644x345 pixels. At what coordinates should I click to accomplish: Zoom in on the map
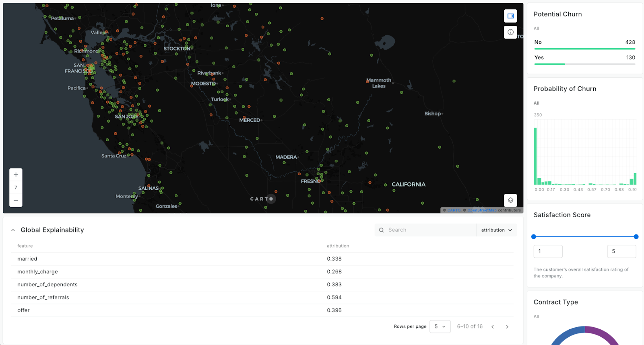(x=16, y=175)
